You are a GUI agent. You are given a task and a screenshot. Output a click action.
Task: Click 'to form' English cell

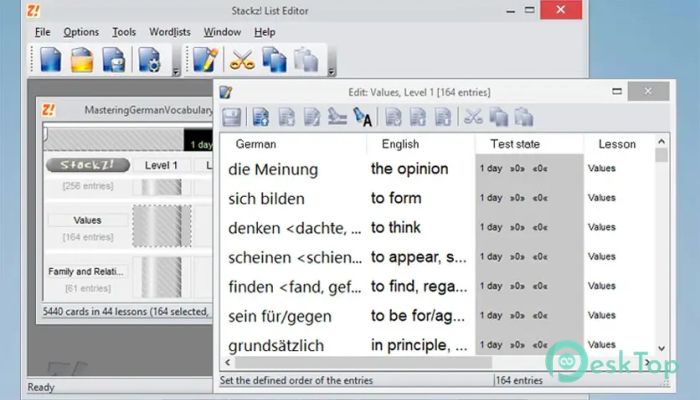[396, 198]
